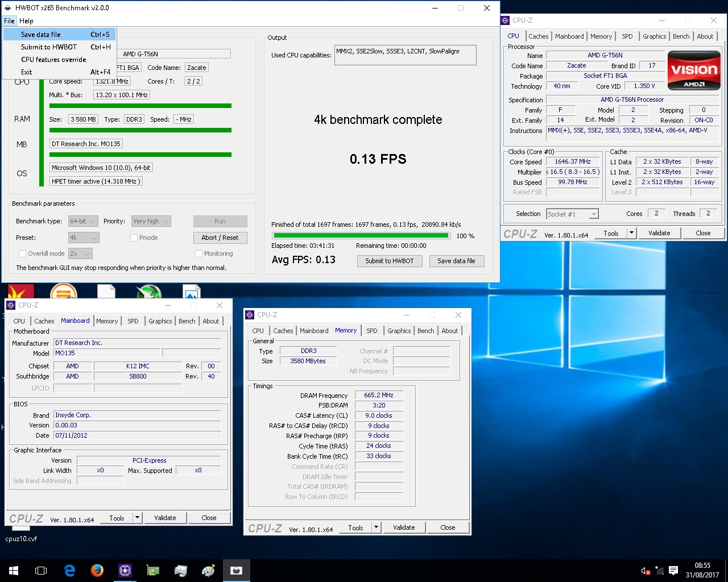Click the CAS# Latency 9.0 clocks value
The image size is (728, 582).
tap(379, 415)
